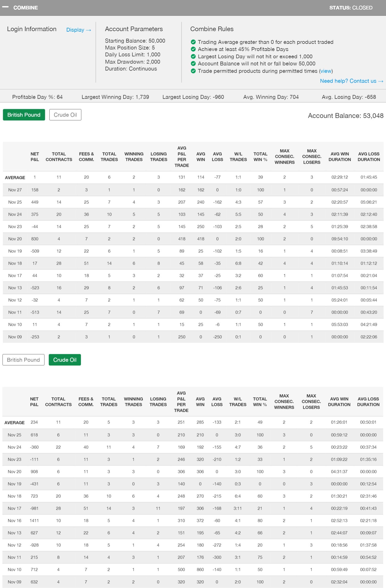This screenshot has height=588, width=386.
Task: Collapse the COMBINE section with the minus icon
Action: pyautogui.click(x=5, y=7)
